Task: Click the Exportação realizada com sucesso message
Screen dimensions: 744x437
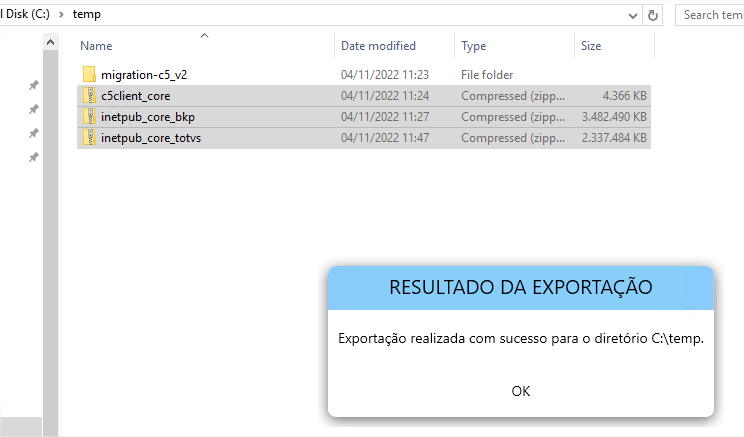Action: (x=521, y=338)
